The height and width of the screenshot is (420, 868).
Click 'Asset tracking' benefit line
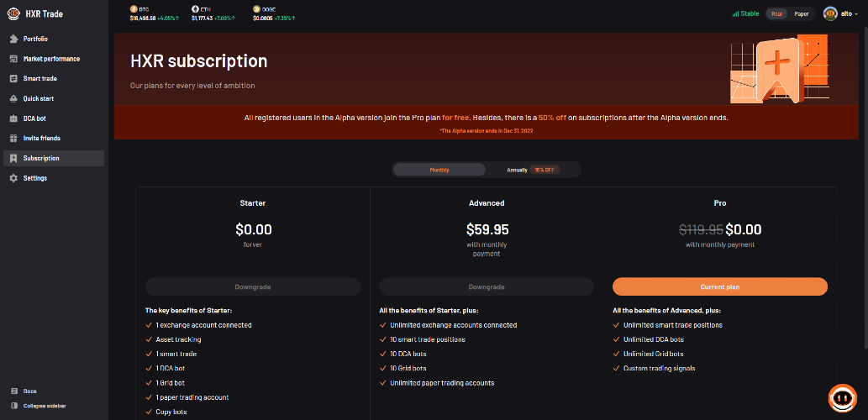point(178,339)
